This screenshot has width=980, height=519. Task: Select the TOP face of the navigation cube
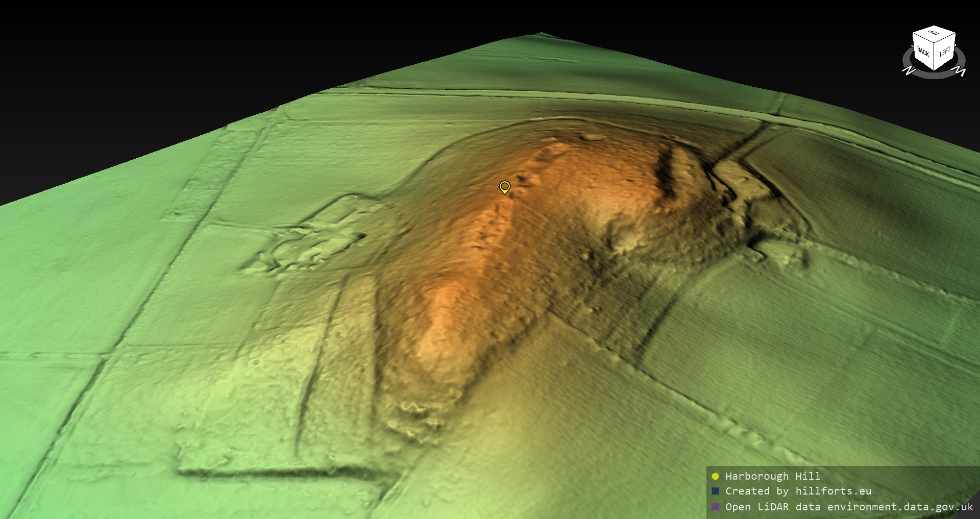934,33
